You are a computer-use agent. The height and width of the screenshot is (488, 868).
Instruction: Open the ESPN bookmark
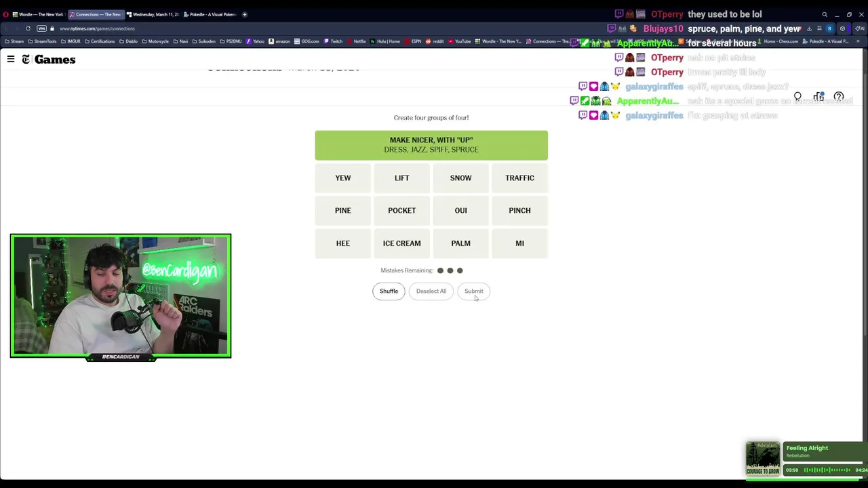click(x=414, y=41)
